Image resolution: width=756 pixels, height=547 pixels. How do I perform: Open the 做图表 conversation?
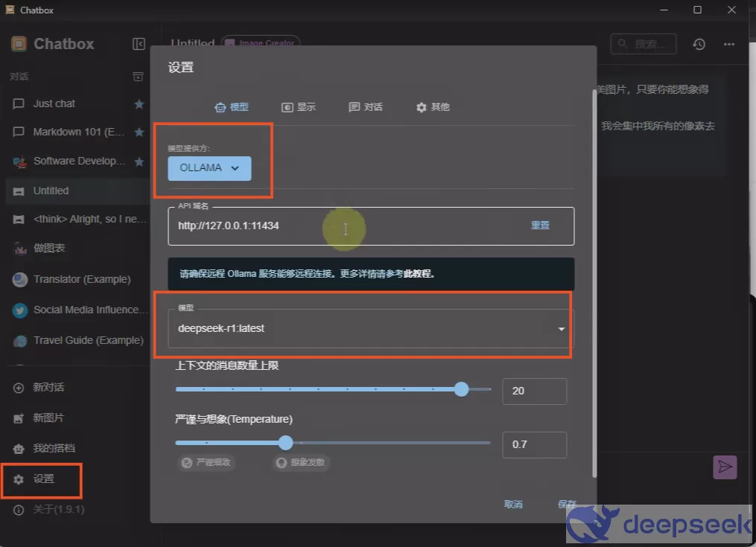(x=77, y=249)
